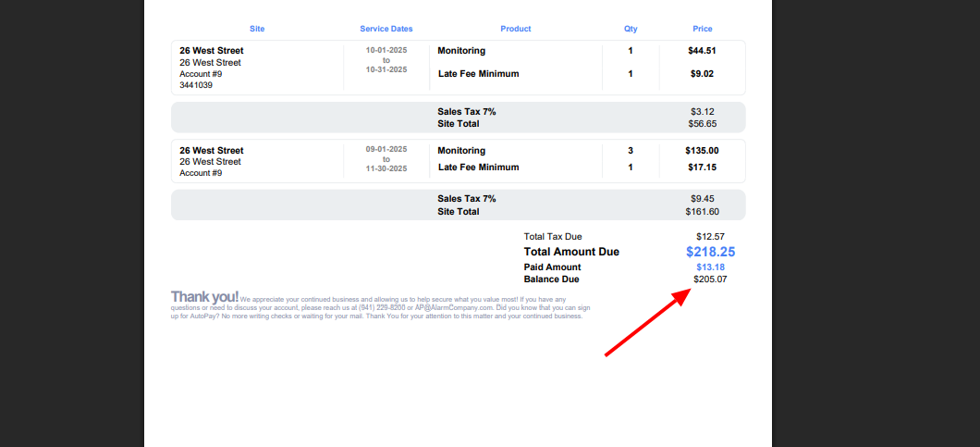Screen dimensions: 980x447
Task: Click the $44.51 Monitoring price
Action: 703,51
